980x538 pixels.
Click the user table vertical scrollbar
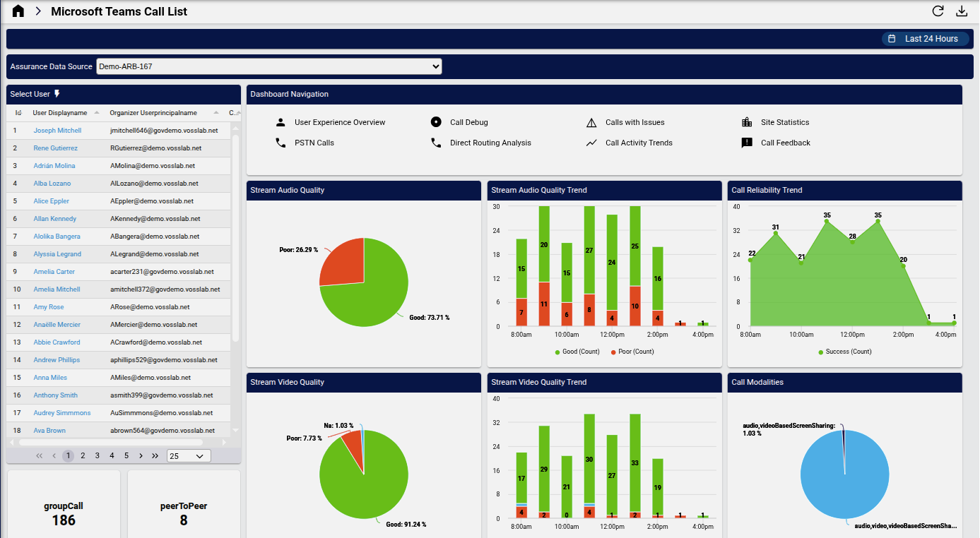point(236,239)
